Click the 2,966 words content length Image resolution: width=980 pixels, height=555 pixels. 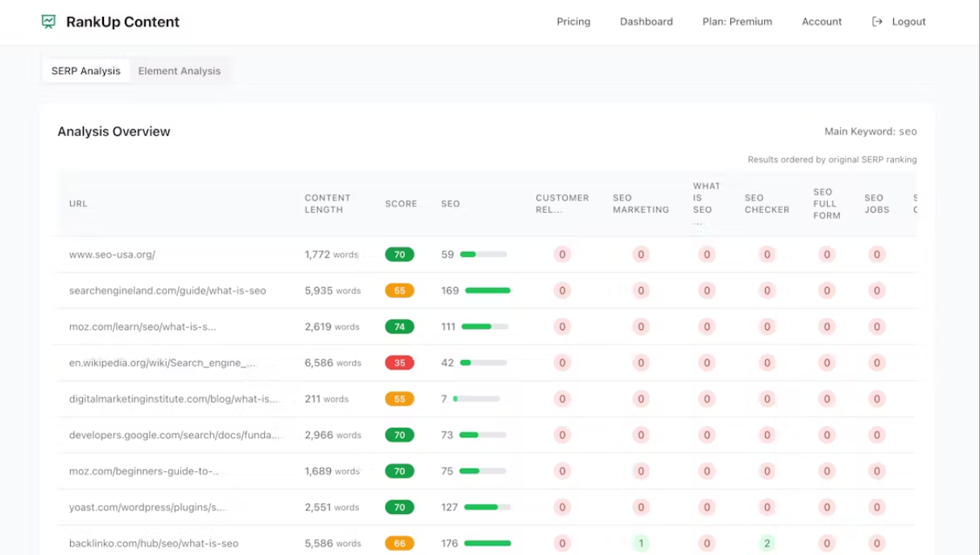[x=333, y=435]
